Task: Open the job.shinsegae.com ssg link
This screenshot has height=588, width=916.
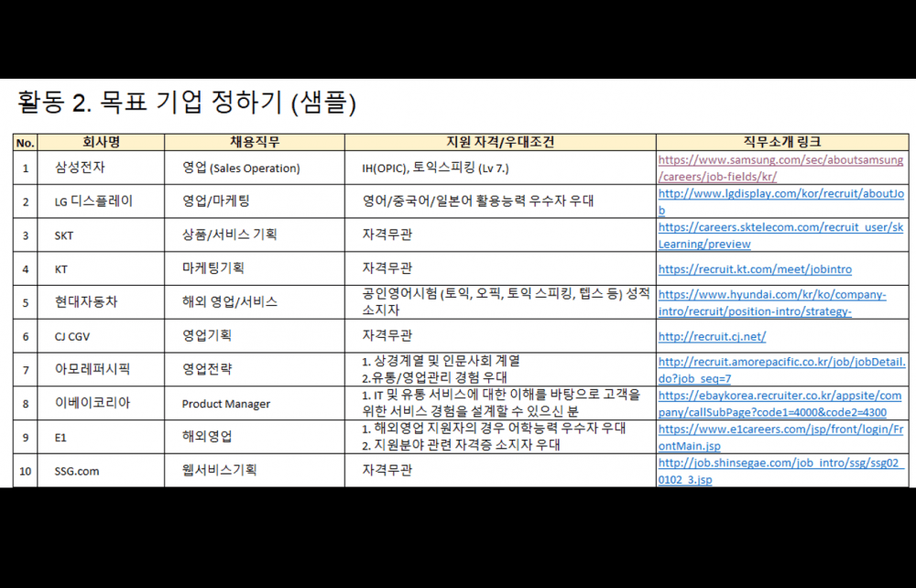Action: [x=781, y=471]
